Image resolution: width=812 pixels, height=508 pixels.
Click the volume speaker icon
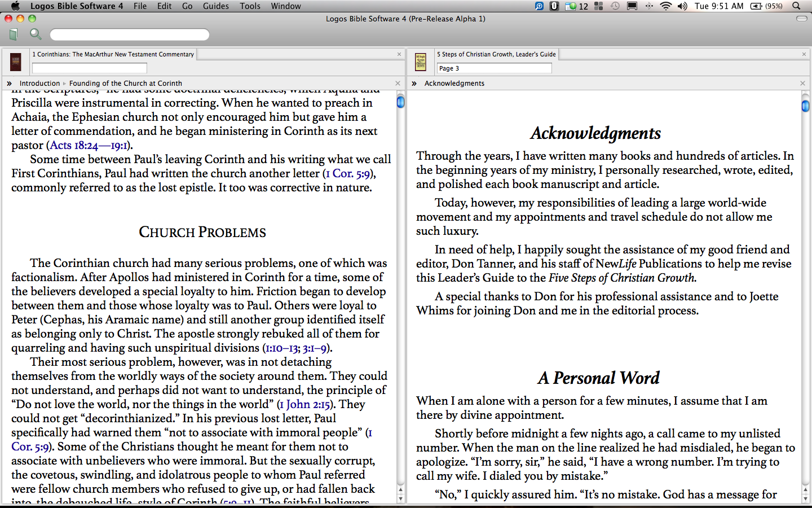point(682,6)
